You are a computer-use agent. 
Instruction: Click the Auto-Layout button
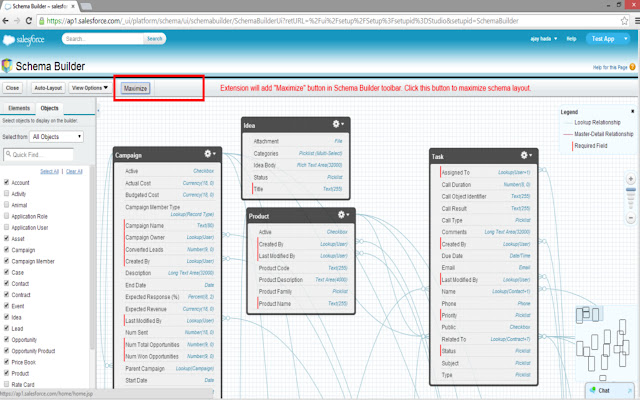coord(48,88)
